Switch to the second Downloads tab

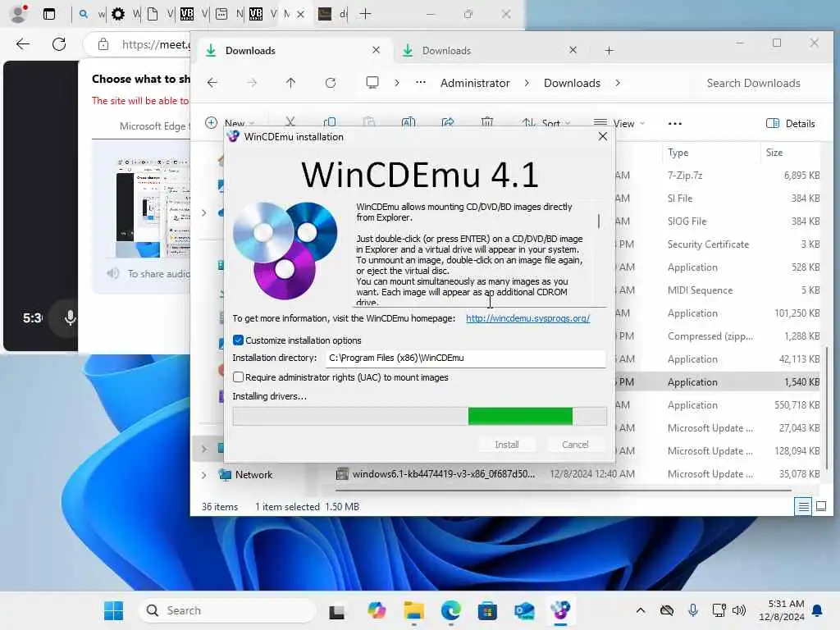[x=489, y=50]
